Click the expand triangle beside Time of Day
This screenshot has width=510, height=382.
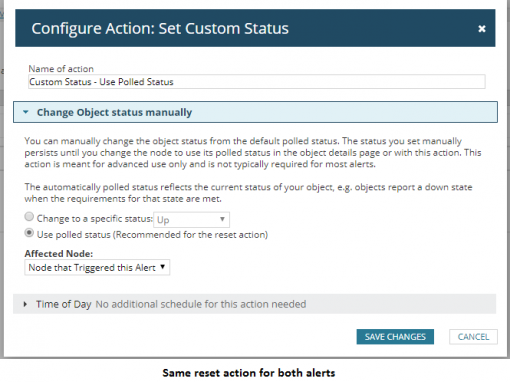click(x=25, y=304)
